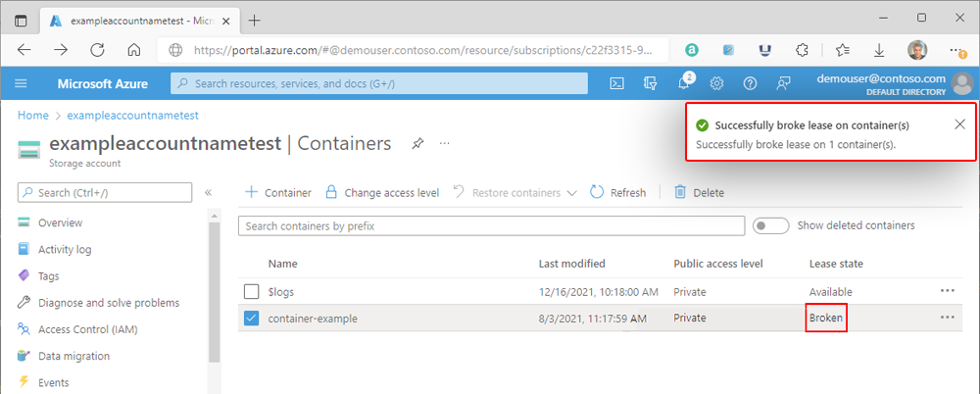Open the Azure portal hamburger menu
Image resolution: width=980 pixels, height=394 pixels.
pyautogui.click(x=22, y=83)
